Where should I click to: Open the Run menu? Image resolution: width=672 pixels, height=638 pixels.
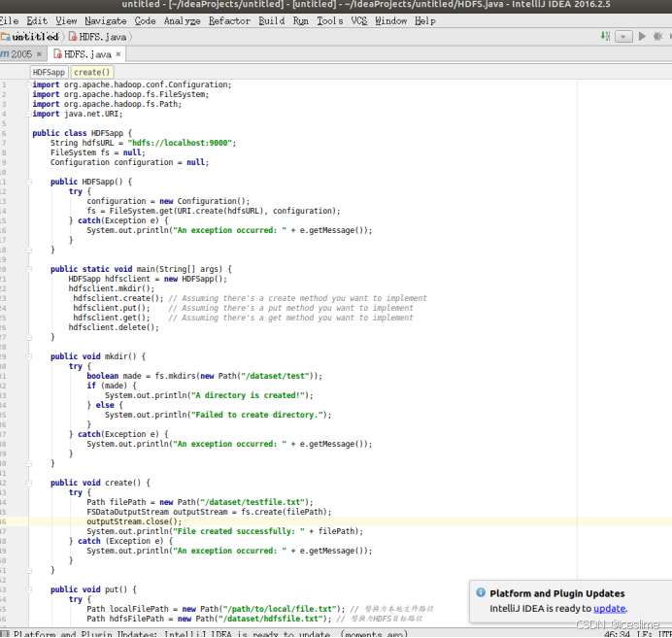(x=300, y=20)
